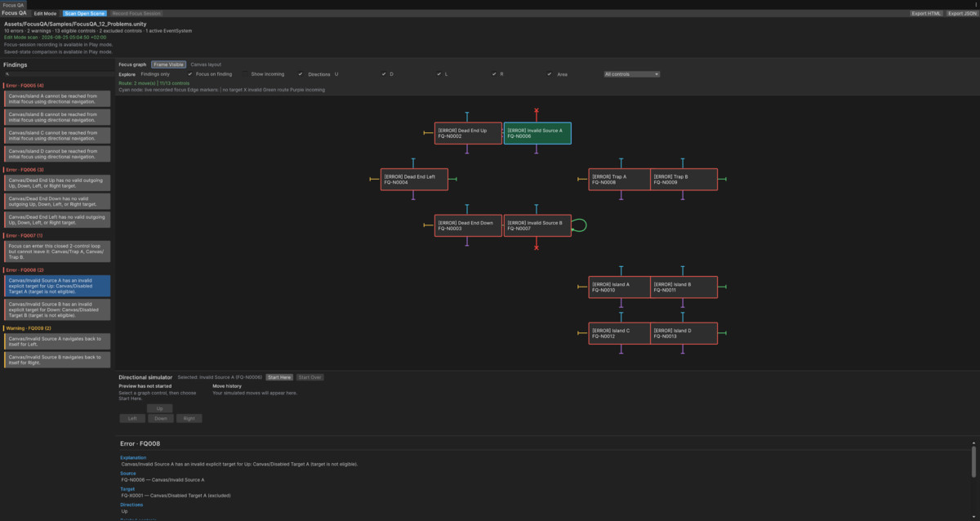The height and width of the screenshot is (521, 980).
Task: Select the Island A FQ-N0010 node
Action: click(620, 287)
